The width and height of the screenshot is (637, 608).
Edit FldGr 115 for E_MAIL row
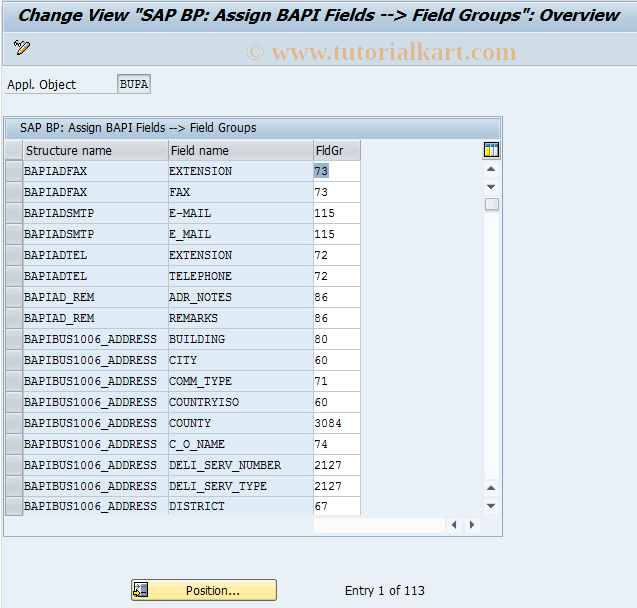(x=336, y=234)
